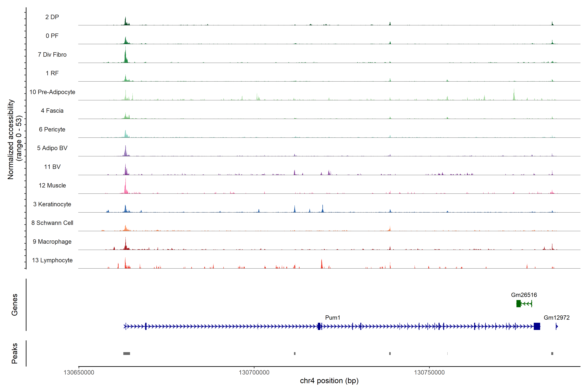The height and width of the screenshot is (392, 588).
Task: Click the chr4 position (bp) axis title
Action: click(x=329, y=381)
